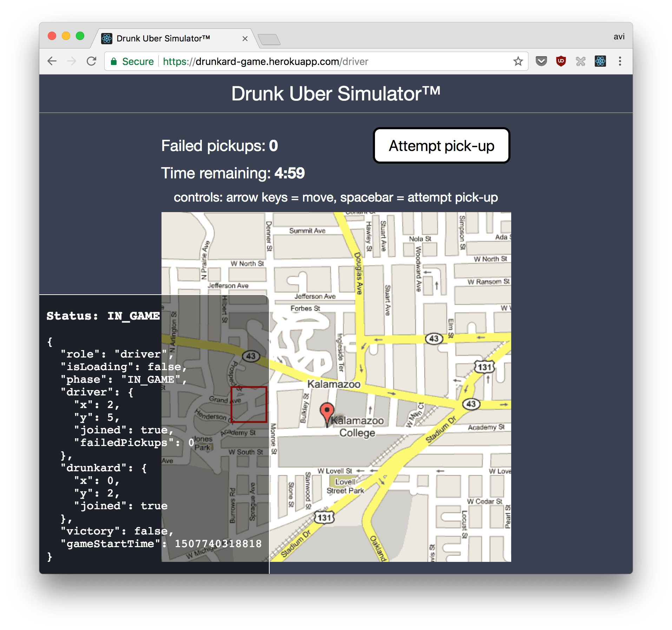Click the gameStartTime value 1507740318818

218,544
